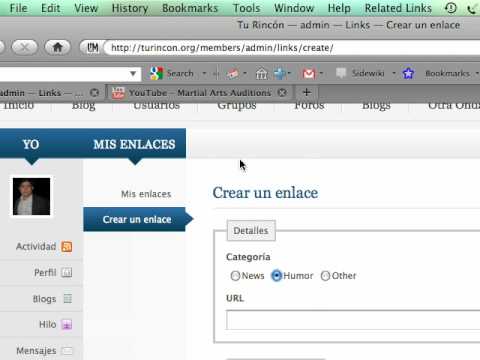Click the Time Machine clock menu bar icon
The height and width of the screenshot is (360, 480).
(451, 8)
